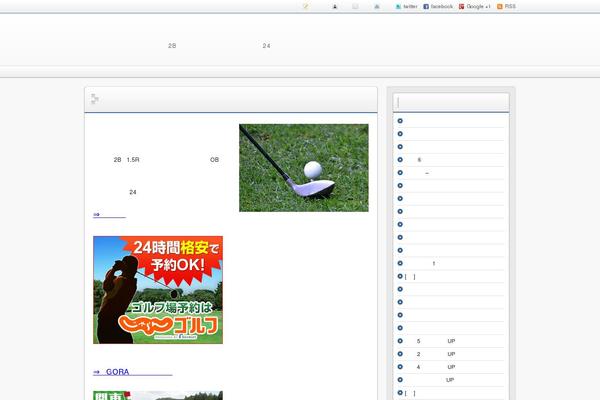The height and width of the screenshot is (400, 600).
Task: Click 'OB' in the article text
Action: (x=214, y=160)
